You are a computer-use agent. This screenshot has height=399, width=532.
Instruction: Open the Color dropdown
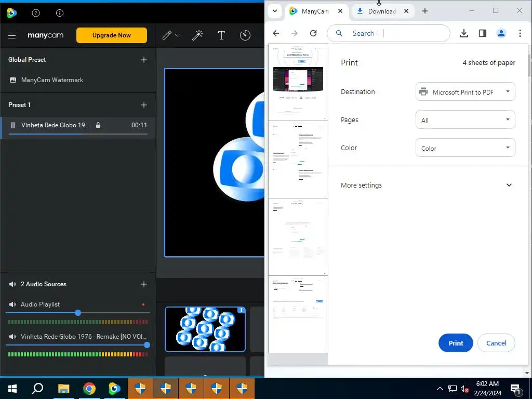(x=465, y=148)
